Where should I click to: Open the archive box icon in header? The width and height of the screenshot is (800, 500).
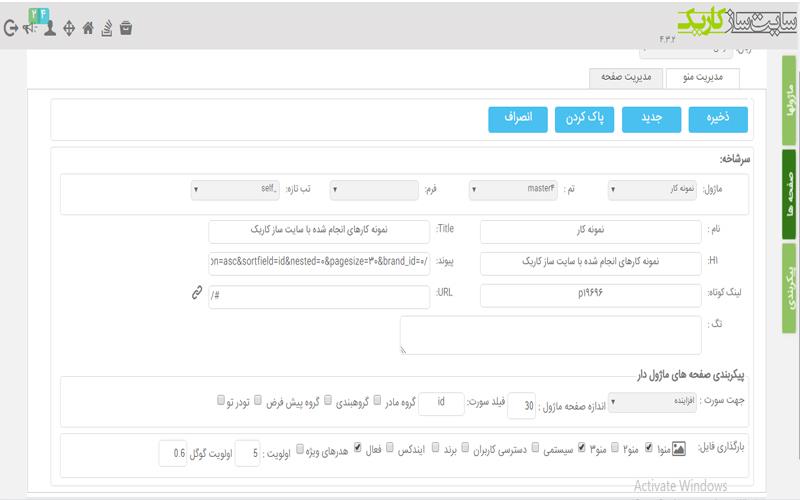point(126,28)
